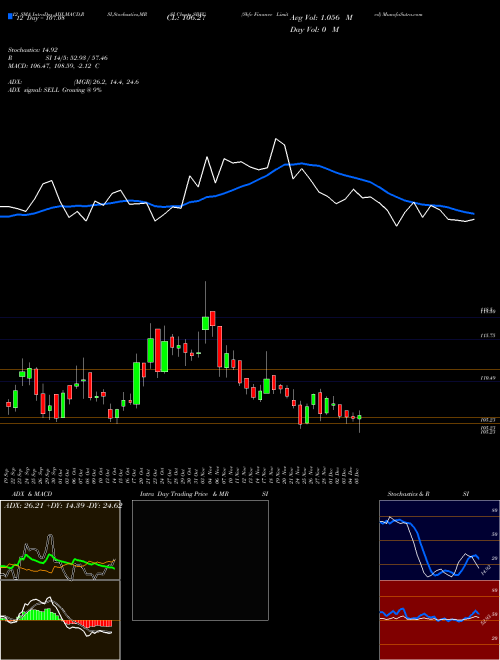The height and width of the screenshot is (660, 500).
Task: Click 'ADX: 26.21 +DY: 14.39 -DY: 24.62' header
Action: pyautogui.click(x=63, y=506)
